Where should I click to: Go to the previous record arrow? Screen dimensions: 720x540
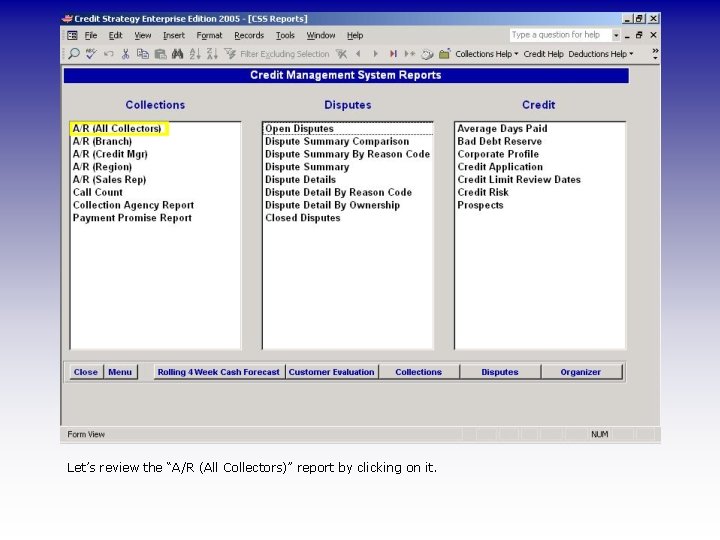pyautogui.click(x=358, y=54)
